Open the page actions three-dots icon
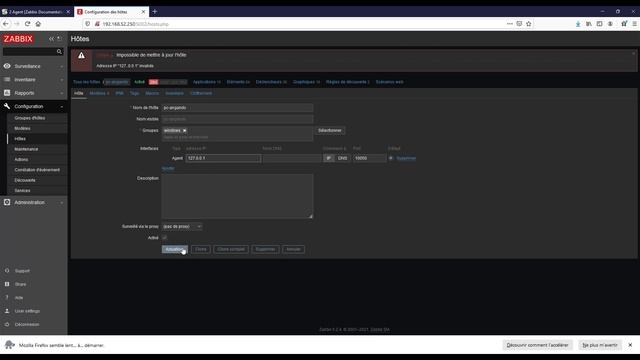 [x=509, y=24]
